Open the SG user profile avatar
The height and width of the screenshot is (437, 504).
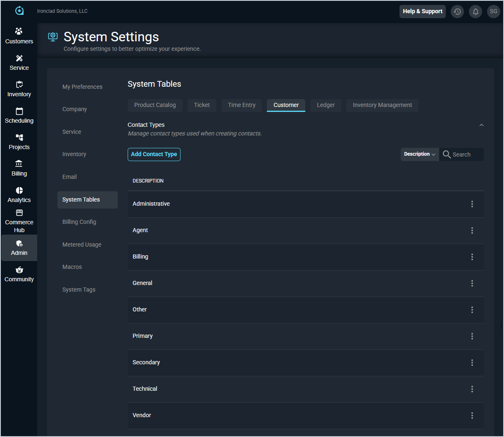pos(494,12)
